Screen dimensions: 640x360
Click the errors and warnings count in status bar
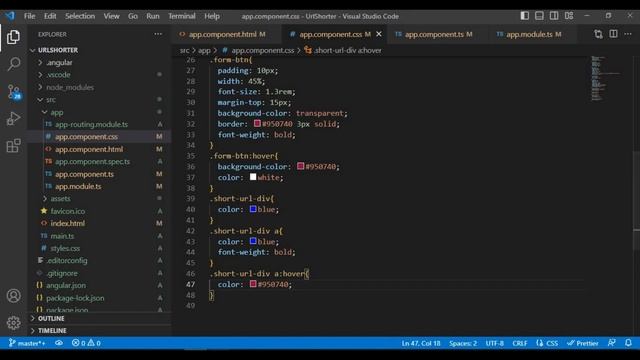pos(86,343)
